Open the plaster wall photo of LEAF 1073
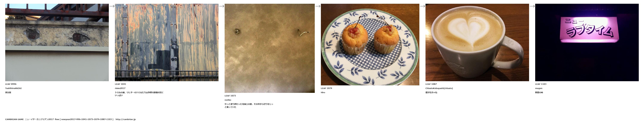This screenshot has height=123, width=644. 269,48
